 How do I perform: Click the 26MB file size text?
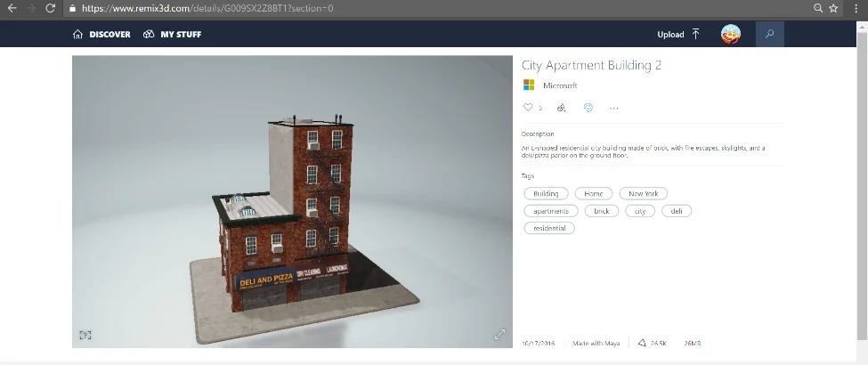(692, 344)
